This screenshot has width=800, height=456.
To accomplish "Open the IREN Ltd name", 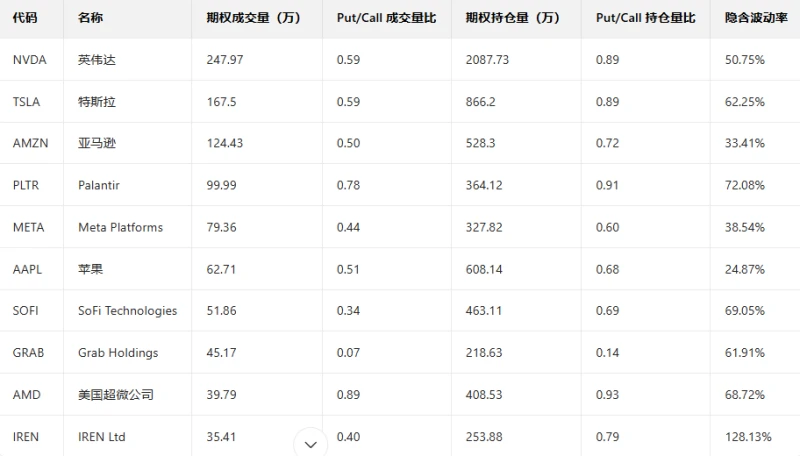I will (102, 437).
